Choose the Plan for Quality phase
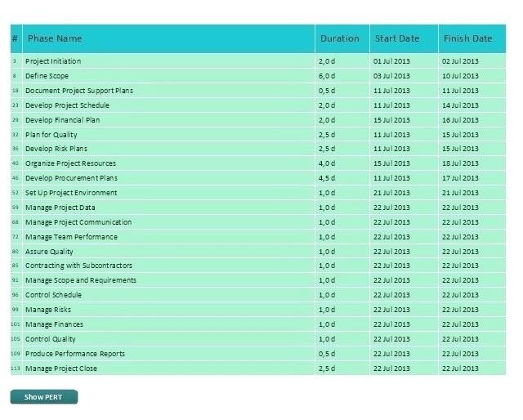523x420 pixels. point(51,135)
